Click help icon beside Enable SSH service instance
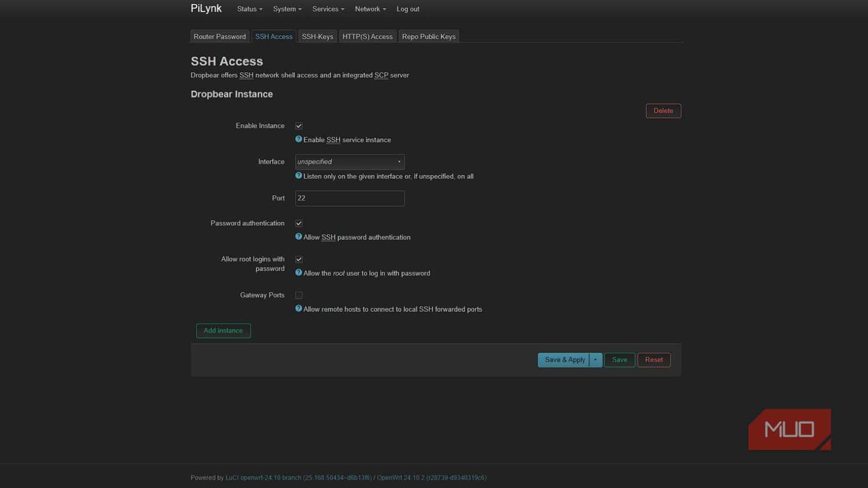Screen dimensions: 868x488 point(299,139)
